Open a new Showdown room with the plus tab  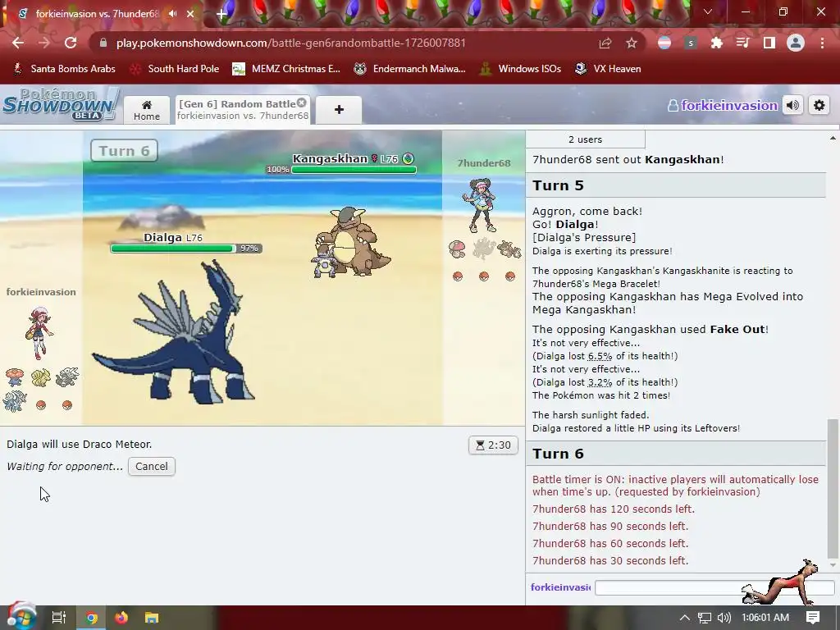pos(339,110)
